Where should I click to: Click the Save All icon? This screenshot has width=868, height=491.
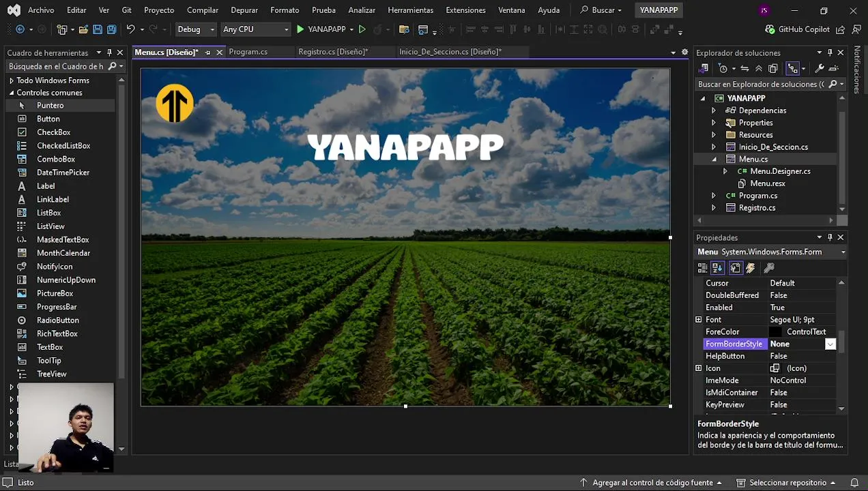coord(111,29)
